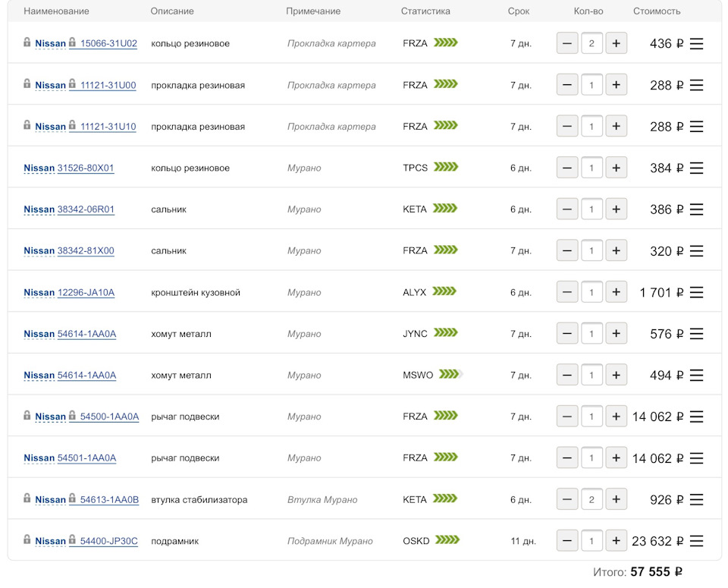Open part number link 38342-81X00
This screenshot has width=728, height=588.
click(x=86, y=251)
